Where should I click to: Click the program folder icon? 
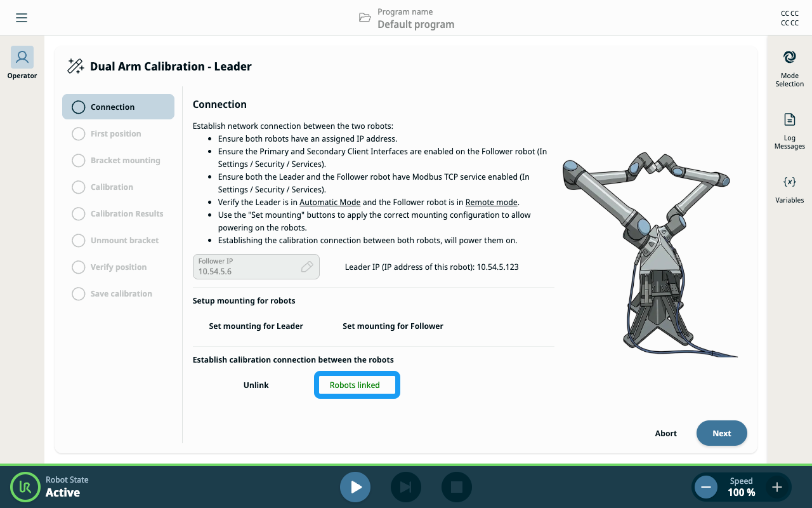(x=365, y=17)
